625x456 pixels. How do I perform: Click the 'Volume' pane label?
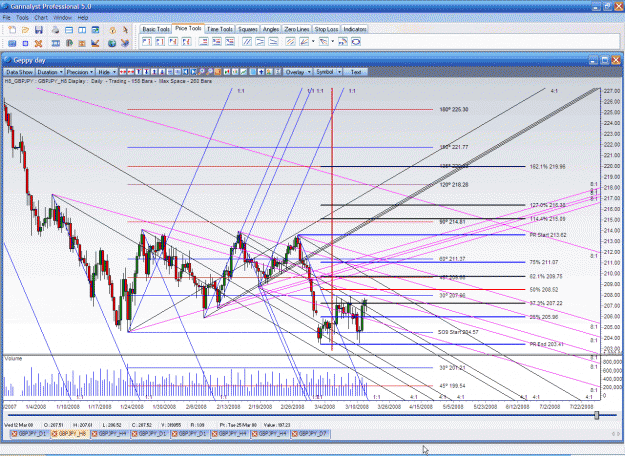click(x=13, y=359)
